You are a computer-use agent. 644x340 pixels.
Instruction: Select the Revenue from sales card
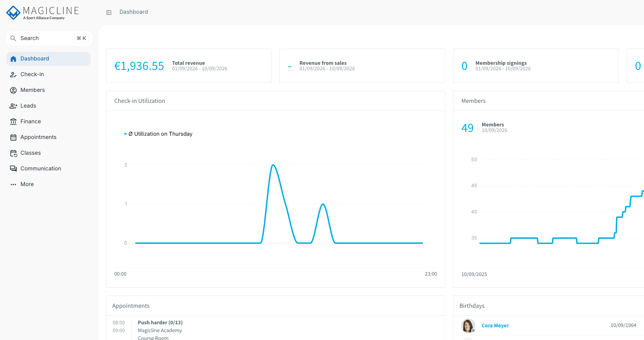362,66
